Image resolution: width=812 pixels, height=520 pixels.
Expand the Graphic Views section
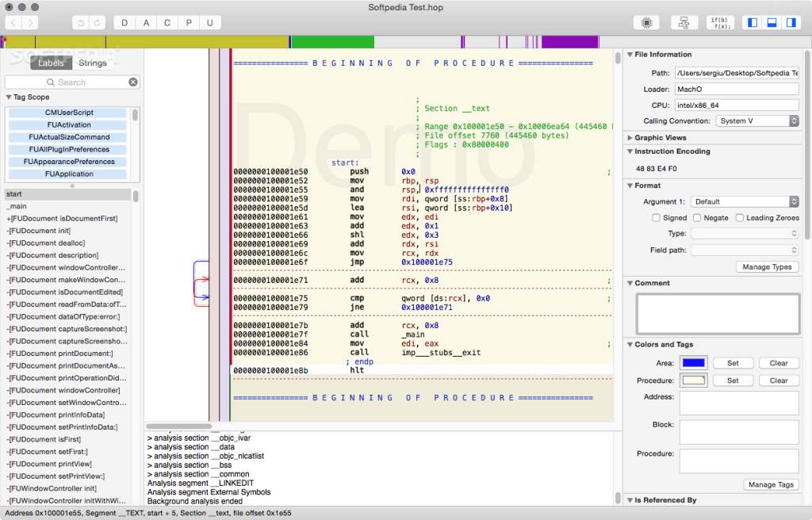coord(630,138)
